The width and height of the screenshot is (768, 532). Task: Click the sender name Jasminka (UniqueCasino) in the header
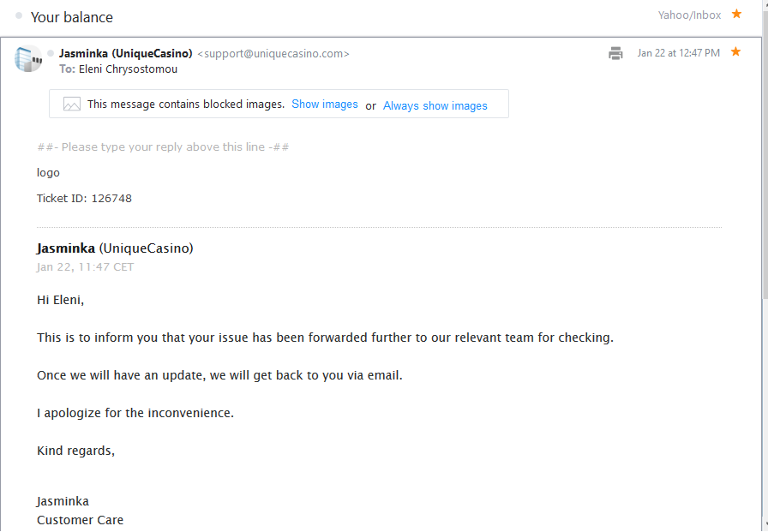pyautogui.click(x=126, y=53)
